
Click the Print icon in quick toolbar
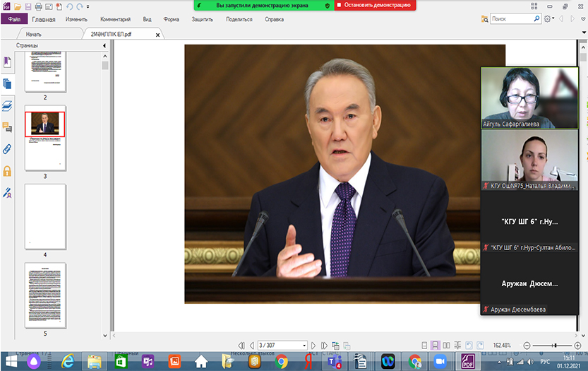pos(38,6)
